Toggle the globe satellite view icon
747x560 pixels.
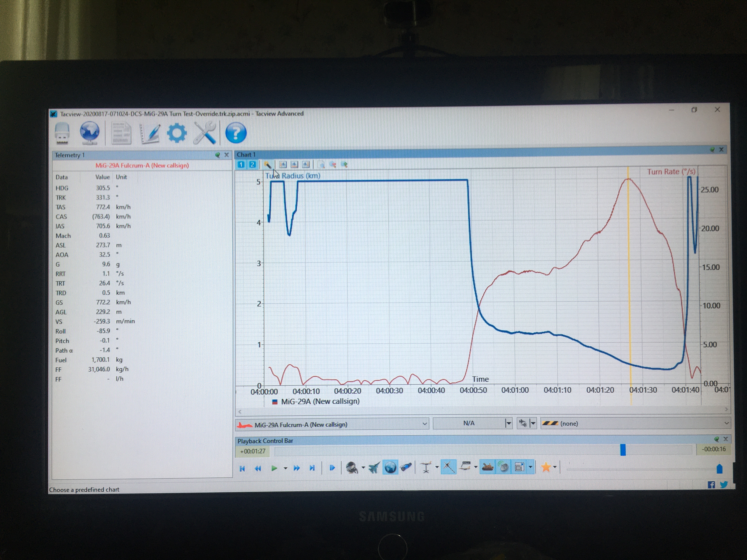pyautogui.click(x=390, y=468)
